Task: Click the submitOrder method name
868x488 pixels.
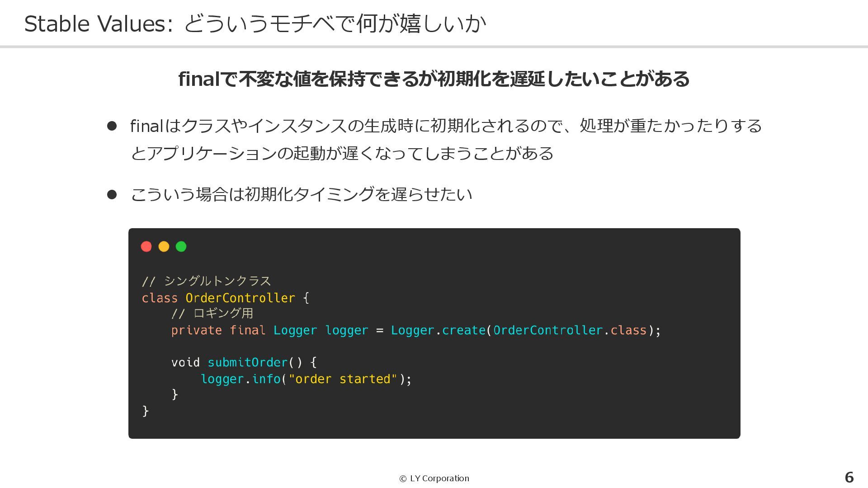Action: [x=247, y=362]
